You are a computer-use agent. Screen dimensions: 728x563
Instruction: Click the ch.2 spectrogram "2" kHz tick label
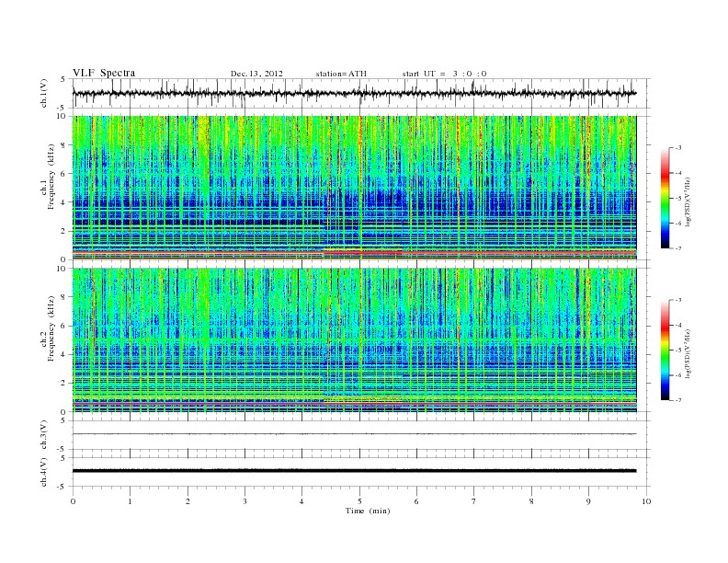tap(64, 384)
